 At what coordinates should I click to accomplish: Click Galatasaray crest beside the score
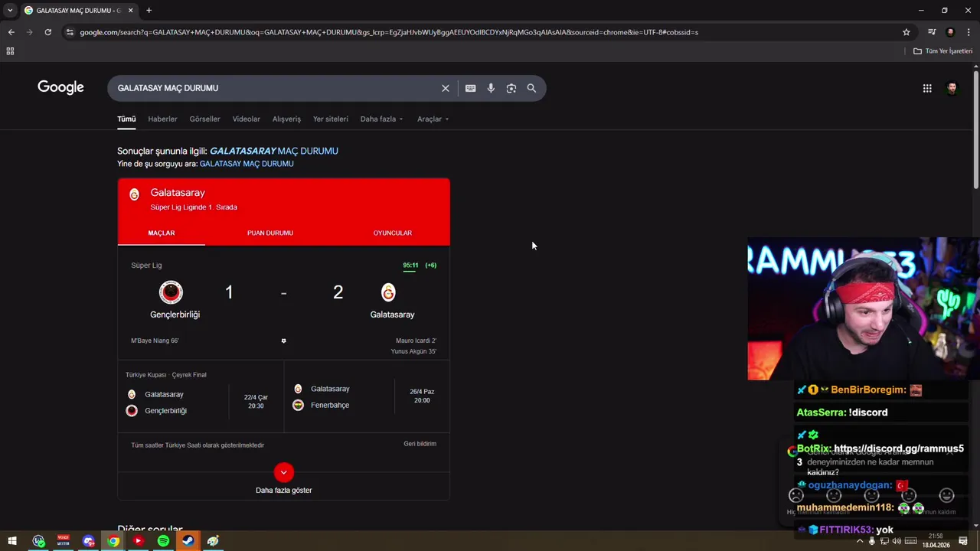click(x=388, y=292)
